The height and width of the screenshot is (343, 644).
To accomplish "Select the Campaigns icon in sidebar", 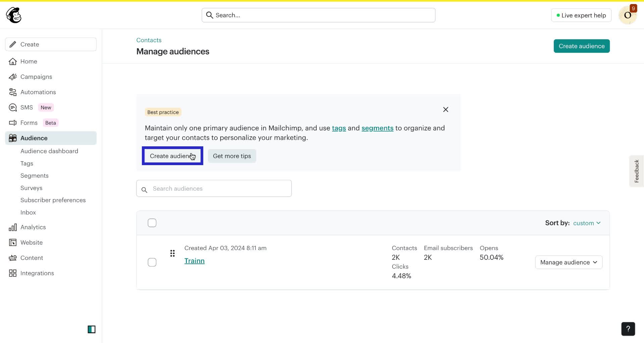I will click(x=12, y=77).
